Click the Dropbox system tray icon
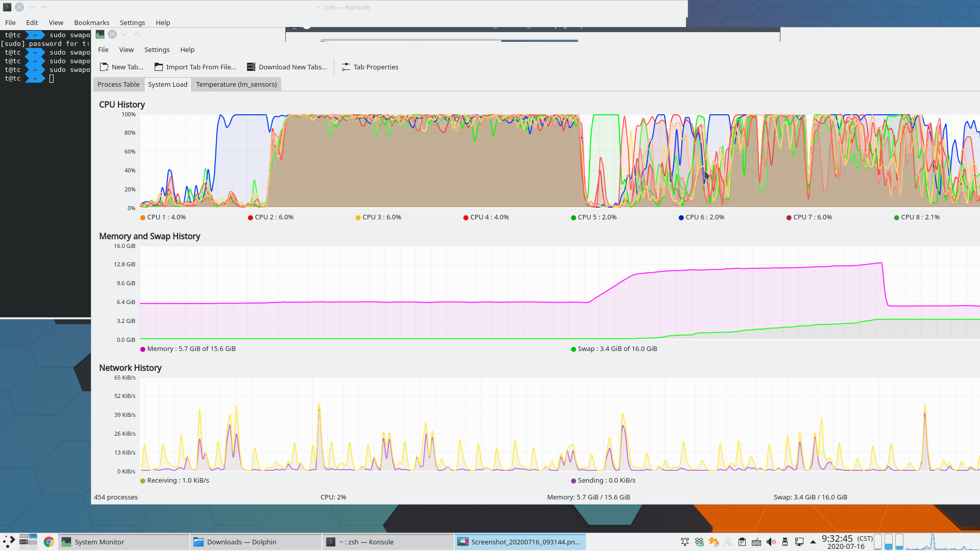This screenshot has width=980, height=551. pos(699,542)
